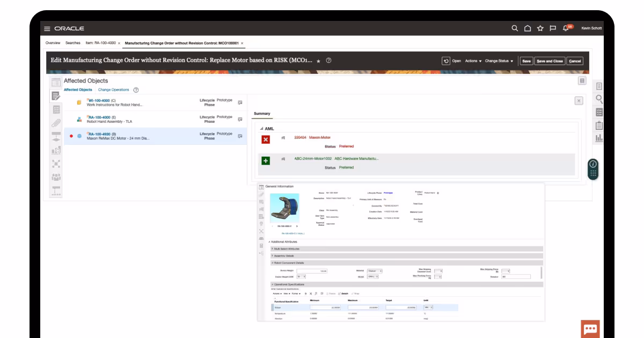
Task: Click the right panel search icon
Action: click(x=599, y=99)
